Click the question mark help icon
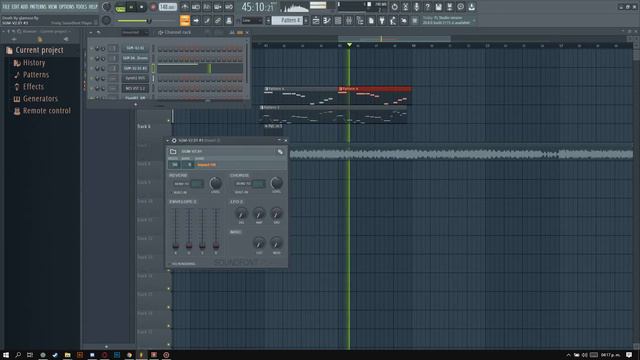 coord(427,7)
